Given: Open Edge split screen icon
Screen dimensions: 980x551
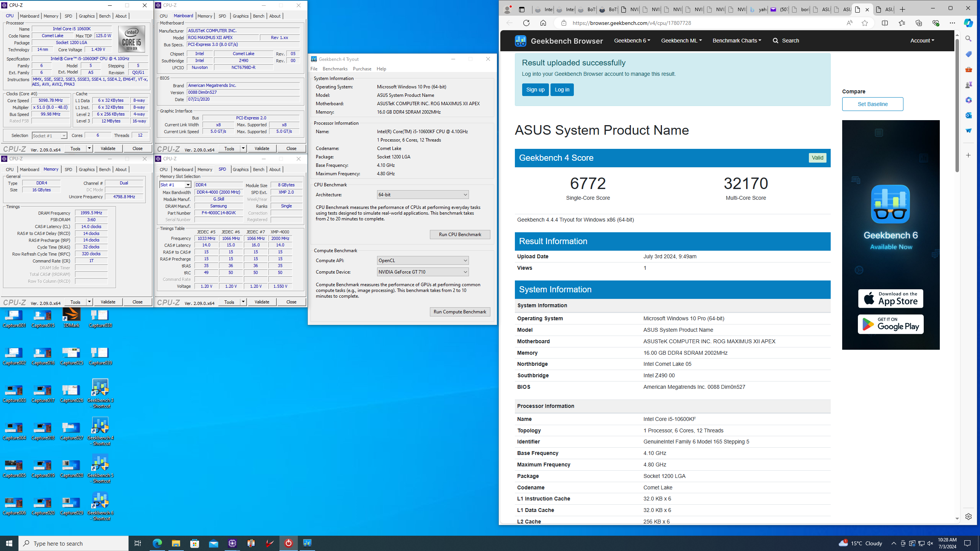Looking at the screenshot, I should tap(885, 23).
